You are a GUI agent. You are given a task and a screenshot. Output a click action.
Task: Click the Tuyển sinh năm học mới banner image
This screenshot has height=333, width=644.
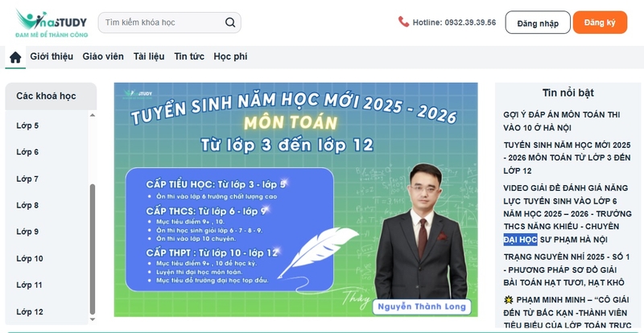pyautogui.click(x=295, y=200)
